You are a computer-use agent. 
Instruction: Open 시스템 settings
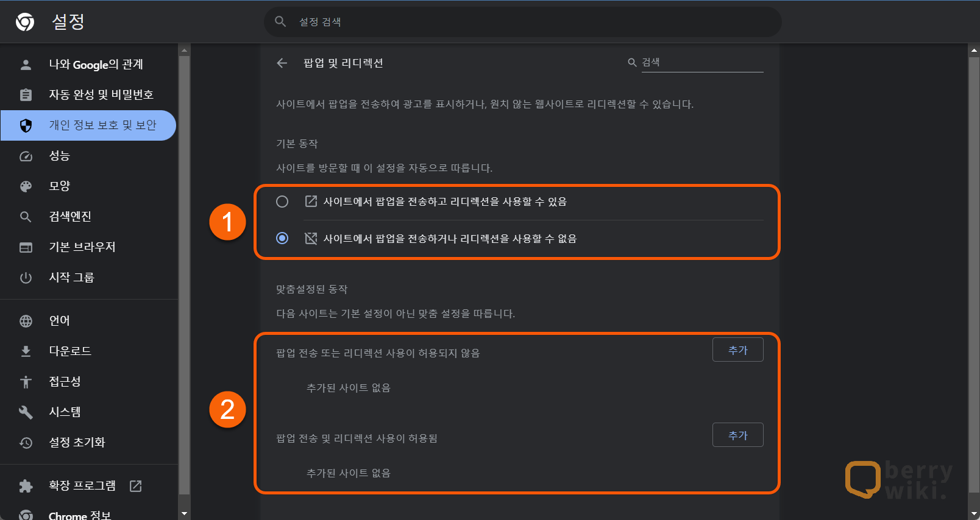pos(88,412)
